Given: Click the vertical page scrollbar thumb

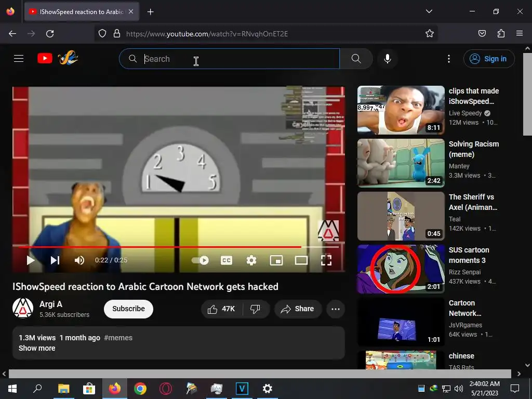Looking at the screenshot, I should (x=527, y=95).
